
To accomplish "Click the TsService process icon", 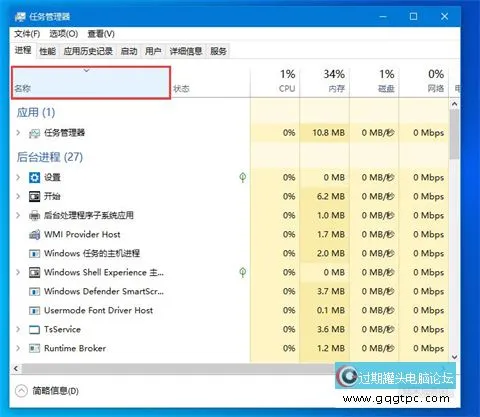I will (x=34, y=330).
